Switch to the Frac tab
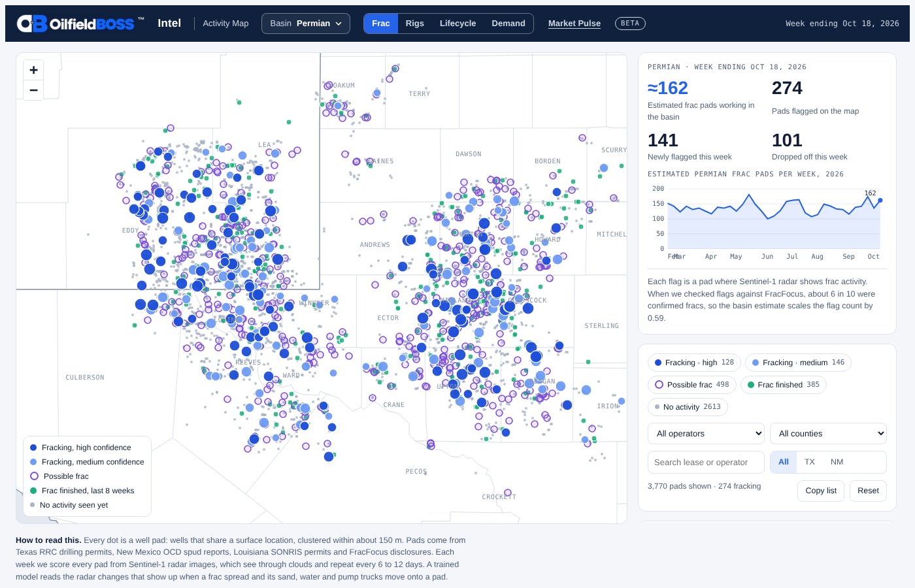The width and height of the screenshot is (915, 588). [x=381, y=24]
